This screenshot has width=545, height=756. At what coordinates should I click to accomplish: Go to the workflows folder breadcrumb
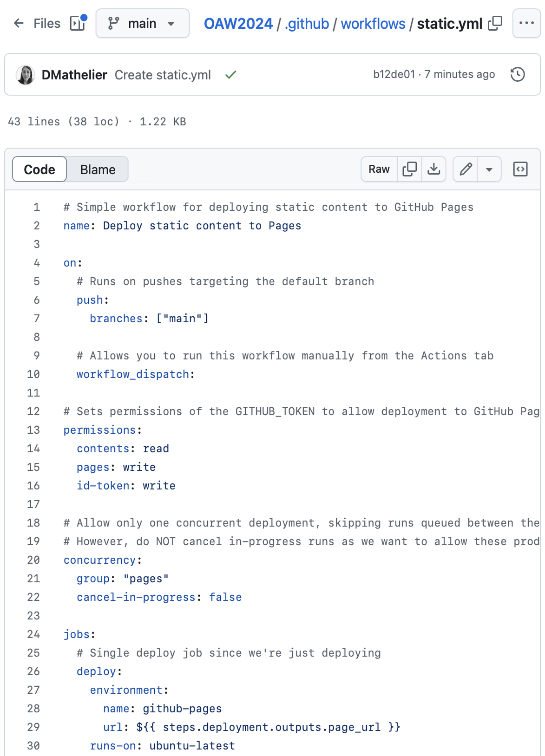[373, 24]
